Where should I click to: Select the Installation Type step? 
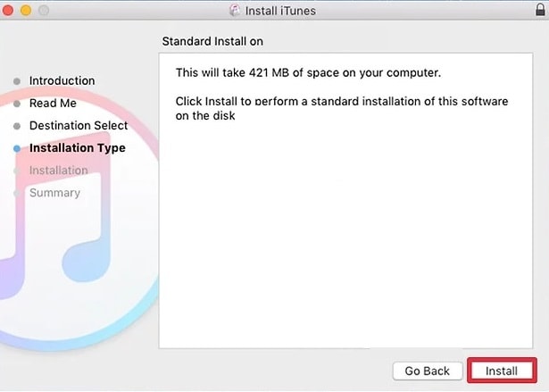click(x=77, y=148)
